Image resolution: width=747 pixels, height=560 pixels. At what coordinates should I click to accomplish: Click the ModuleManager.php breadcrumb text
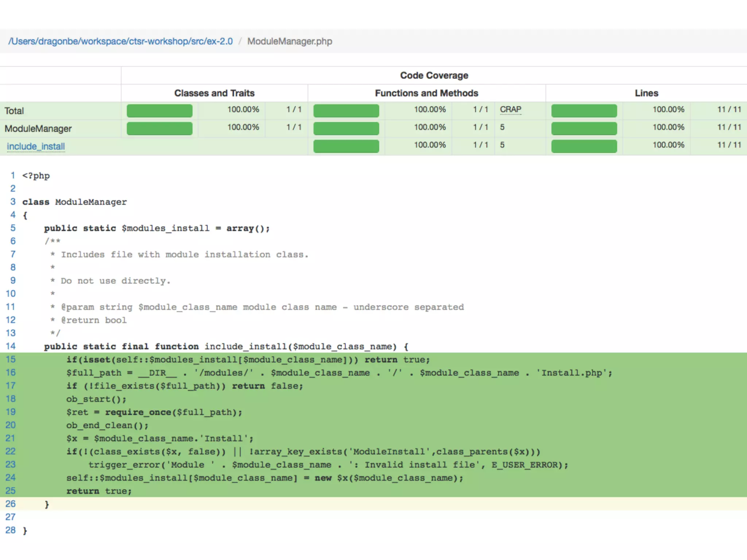pos(290,41)
